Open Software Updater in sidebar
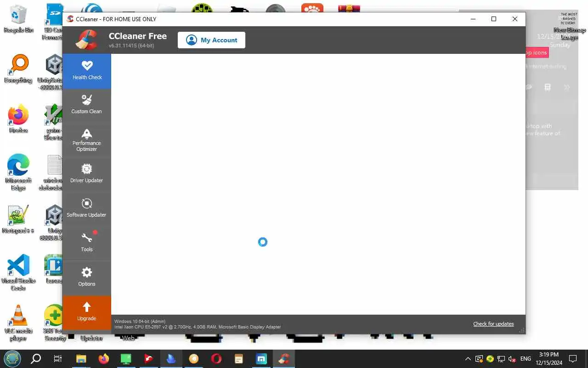Image resolution: width=588 pixels, height=368 pixels. [86, 209]
